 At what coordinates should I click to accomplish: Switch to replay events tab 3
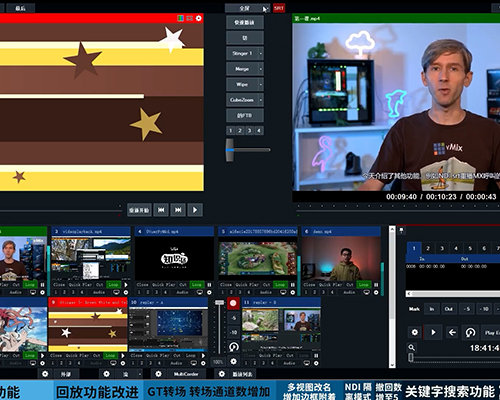[442, 248]
